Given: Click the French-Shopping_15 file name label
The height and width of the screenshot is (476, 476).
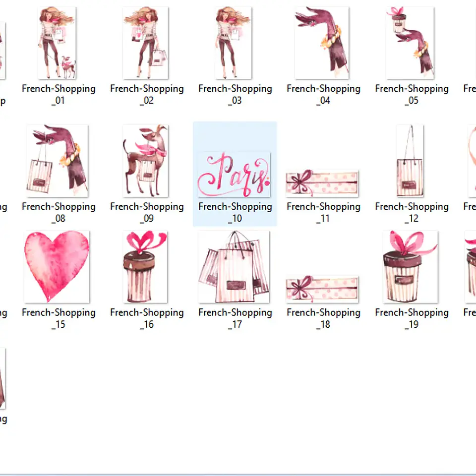Looking at the screenshot, I should [x=59, y=318].
